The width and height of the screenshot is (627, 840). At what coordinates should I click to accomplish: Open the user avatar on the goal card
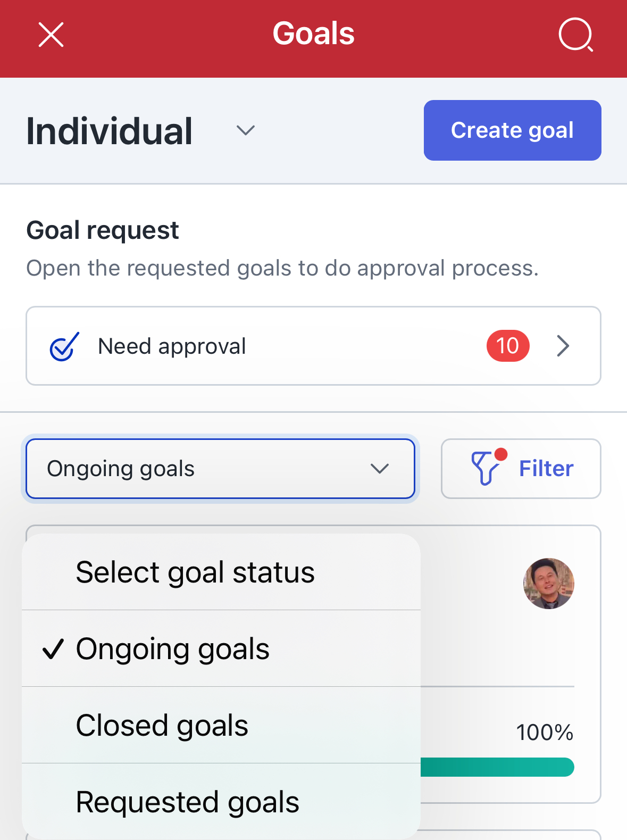coord(548,584)
